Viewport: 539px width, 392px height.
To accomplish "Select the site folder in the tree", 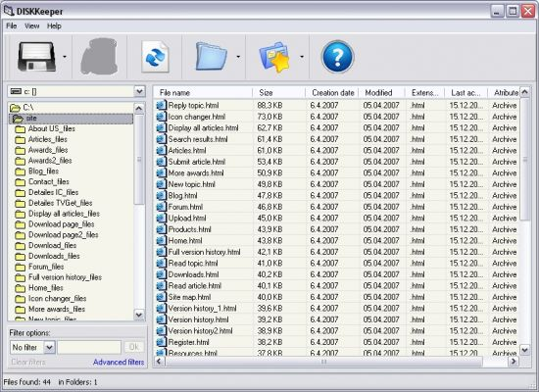I will 31,119.
